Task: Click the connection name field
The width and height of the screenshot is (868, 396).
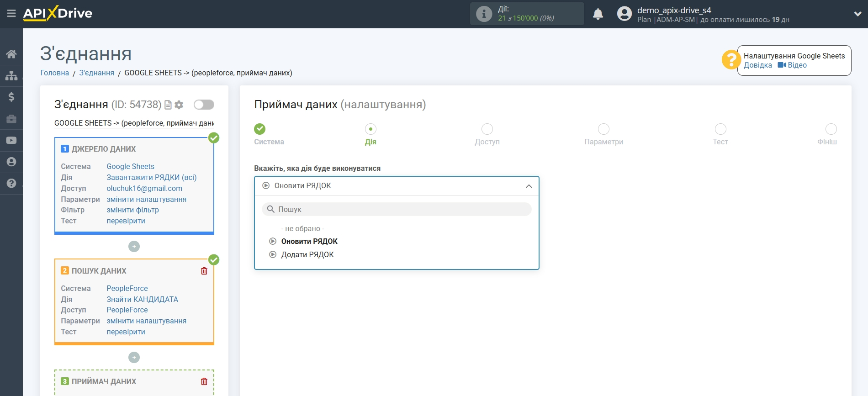Action: [x=134, y=123]
